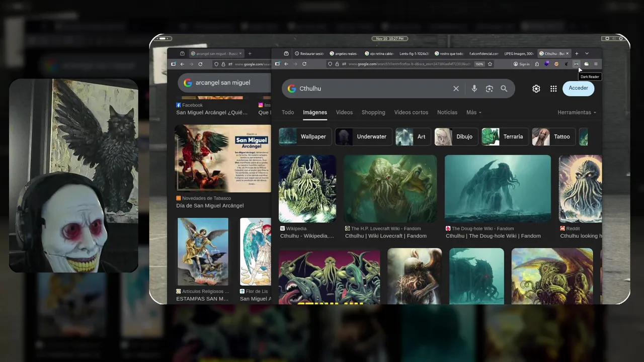Click the purple cube extension icon
Screen dimensions: 644x362
[546, 64]
